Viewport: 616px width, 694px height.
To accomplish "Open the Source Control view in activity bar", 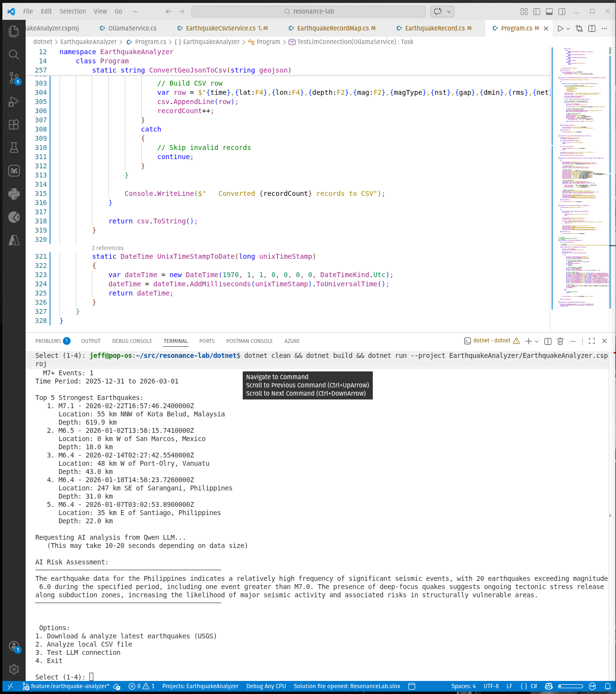I will (14, 78).
